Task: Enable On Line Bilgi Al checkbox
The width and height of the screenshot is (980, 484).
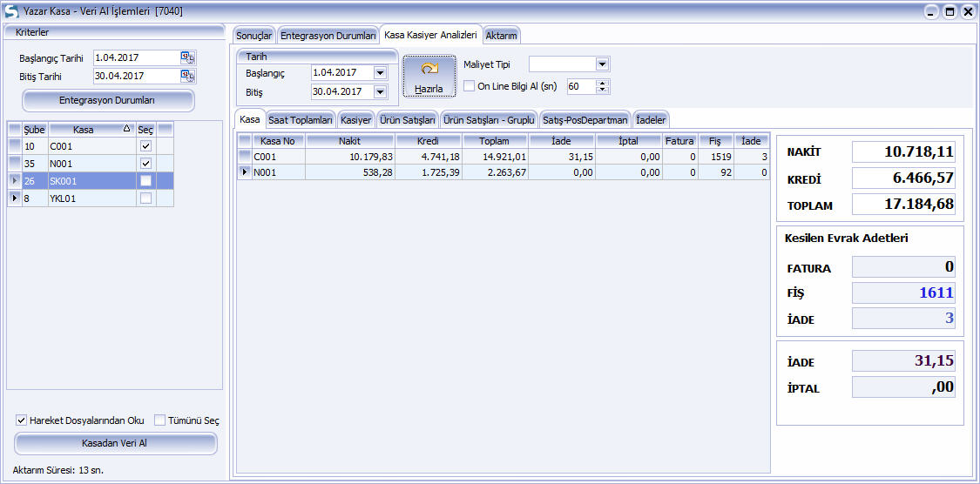Action: click(470, 86)
